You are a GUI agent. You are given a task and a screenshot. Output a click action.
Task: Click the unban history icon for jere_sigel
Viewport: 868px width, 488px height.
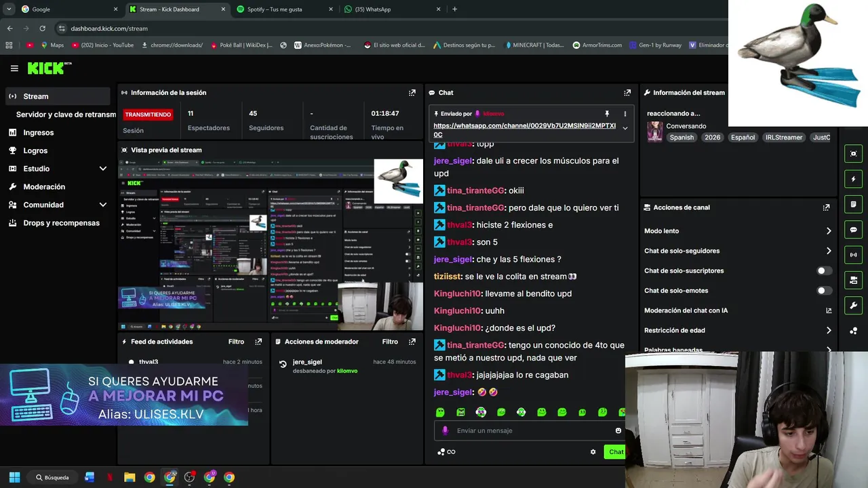[x=283, y=365]
